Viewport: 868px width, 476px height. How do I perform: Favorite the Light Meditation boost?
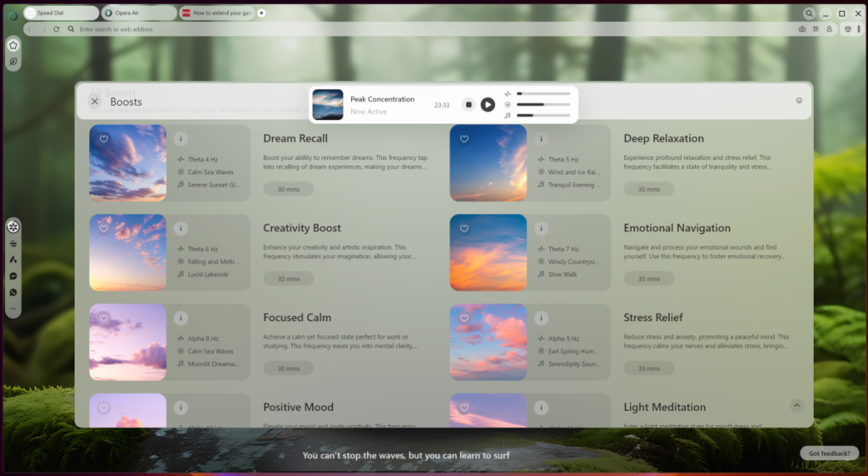[464, 407]
